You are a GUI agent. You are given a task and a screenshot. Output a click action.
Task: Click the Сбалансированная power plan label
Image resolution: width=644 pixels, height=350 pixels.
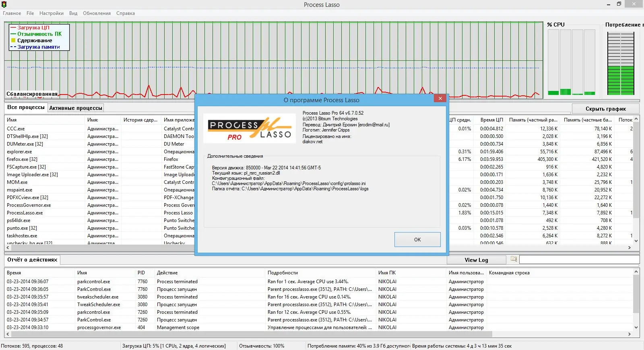coord(32,94)
